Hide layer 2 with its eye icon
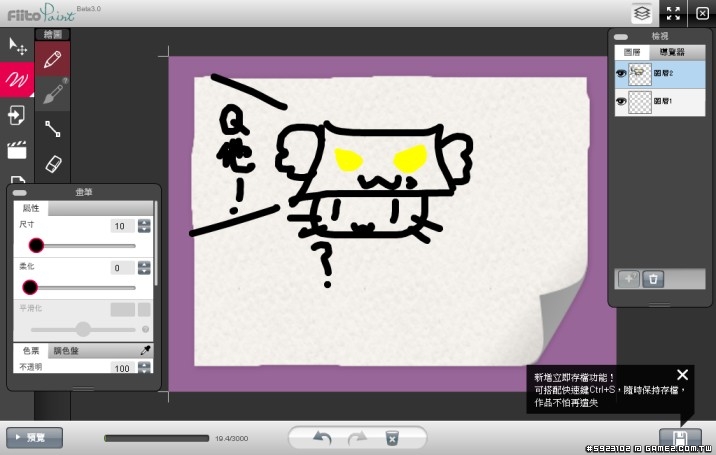 (621, 73)
